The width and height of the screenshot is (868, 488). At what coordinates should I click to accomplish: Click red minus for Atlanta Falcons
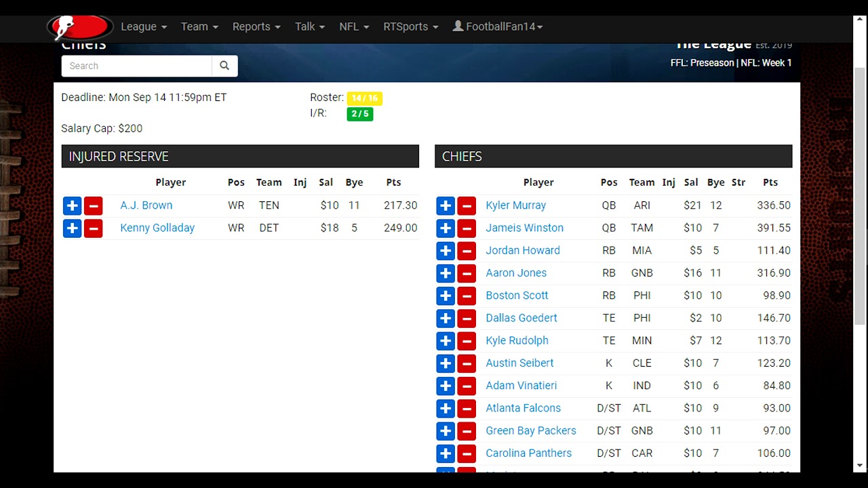(467, 409)
